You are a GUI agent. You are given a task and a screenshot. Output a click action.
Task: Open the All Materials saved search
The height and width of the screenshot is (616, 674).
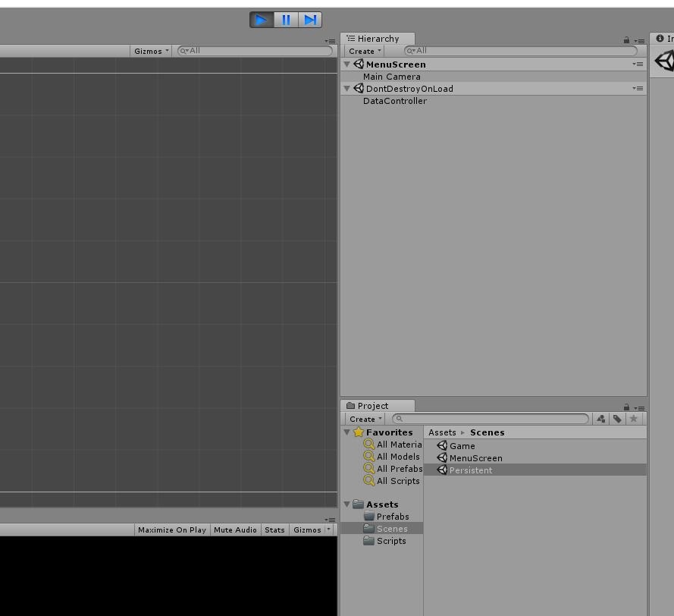(393, 445)
